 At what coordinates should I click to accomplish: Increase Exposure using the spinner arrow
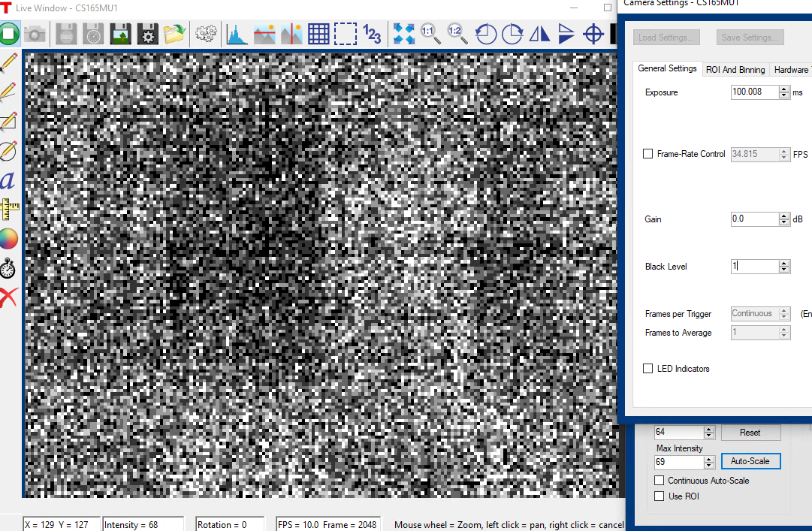point(784,89)
